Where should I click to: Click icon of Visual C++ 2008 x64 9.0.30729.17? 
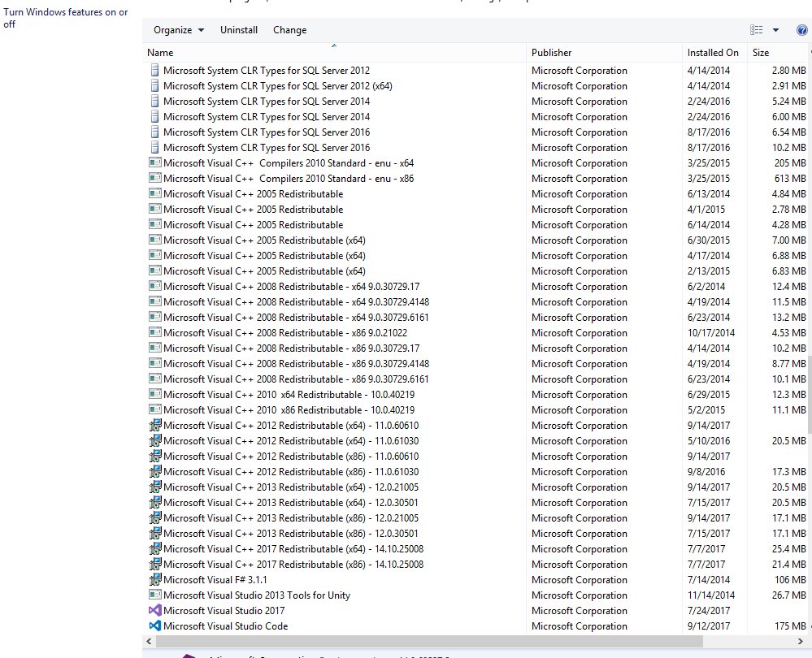(x=154, y=286)
